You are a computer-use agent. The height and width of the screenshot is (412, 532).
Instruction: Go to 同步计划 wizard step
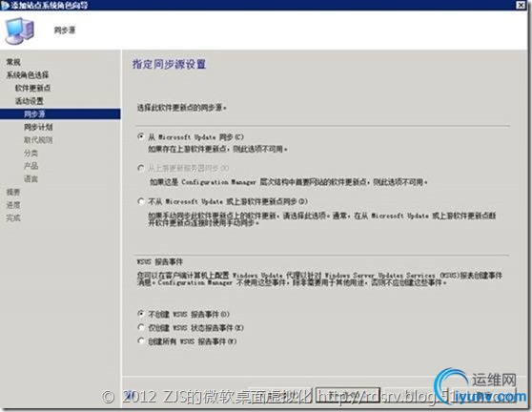pyautogui.click(x=38, y=127)
